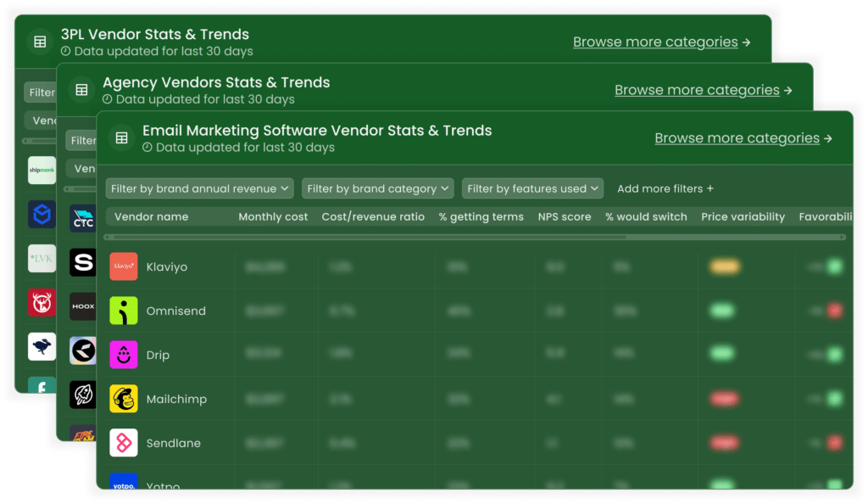The image size is (868, 504).
Task: Click the Email Marketing Software Vendor Stats title
Action: coord(317,130)
